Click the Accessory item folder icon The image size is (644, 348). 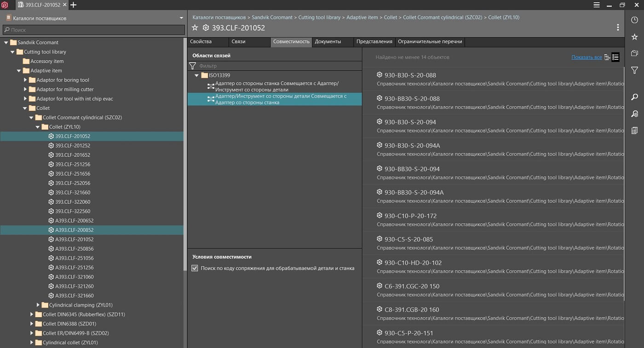(x=26, y=61)
